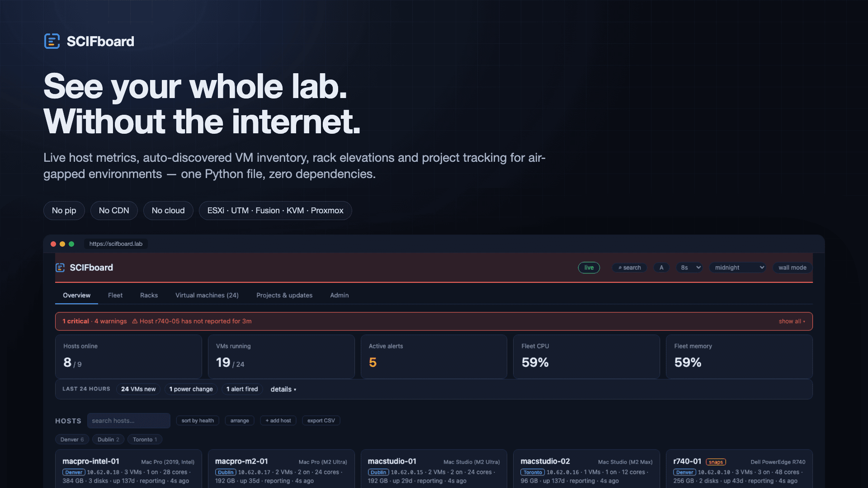The height and width of the screenshot is (488, 868).
Task: Click the 1 power change chip
Action: click(x=191, y=389)
